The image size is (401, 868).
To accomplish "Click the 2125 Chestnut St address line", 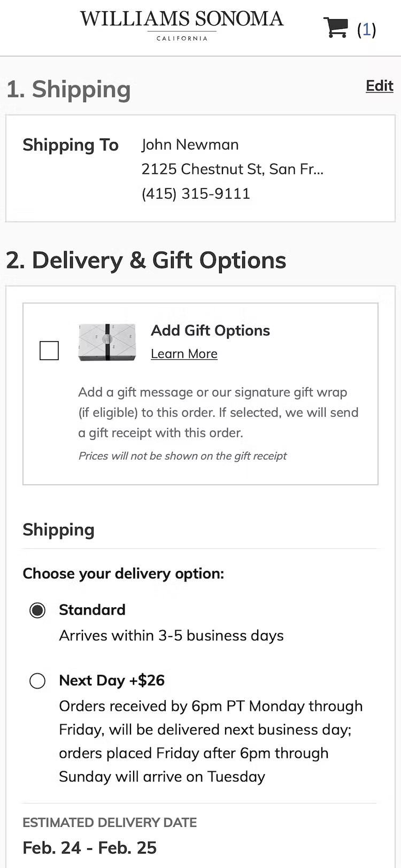I will (x=232, y=169).
